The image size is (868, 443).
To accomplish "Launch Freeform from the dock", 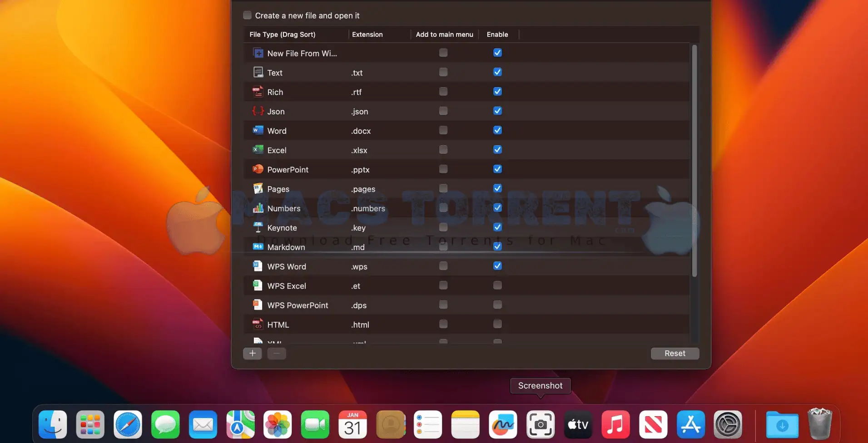I will pyautogui.click(x=503, y=425).
